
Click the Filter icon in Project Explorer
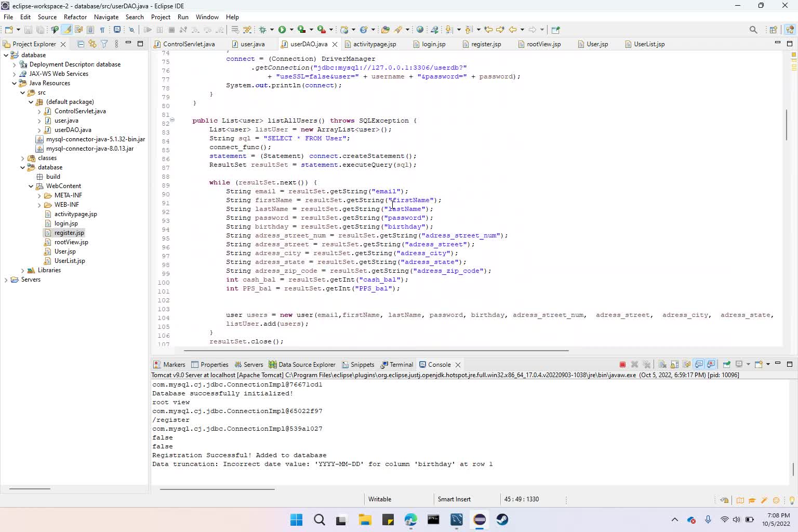point(104,44)
